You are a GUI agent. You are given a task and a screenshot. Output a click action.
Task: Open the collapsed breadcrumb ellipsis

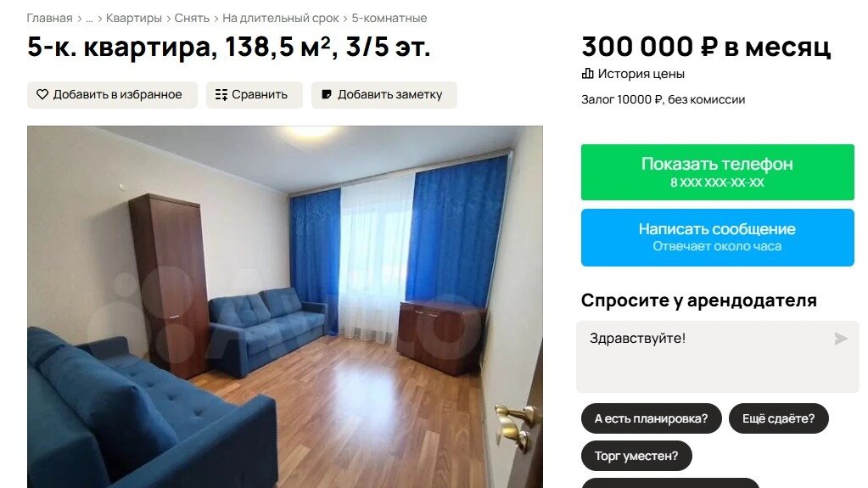89,19
